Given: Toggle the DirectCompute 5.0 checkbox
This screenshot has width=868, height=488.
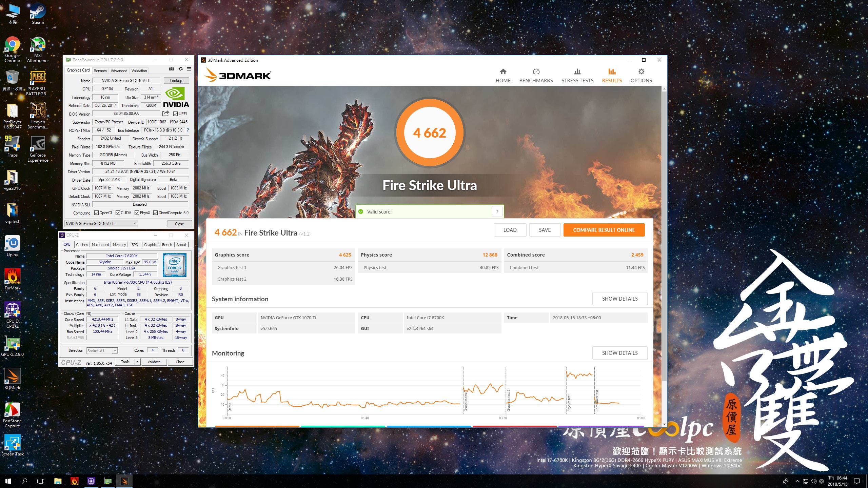Looking at the screenshot, I should pyautogui.click(x=155, y=213).
